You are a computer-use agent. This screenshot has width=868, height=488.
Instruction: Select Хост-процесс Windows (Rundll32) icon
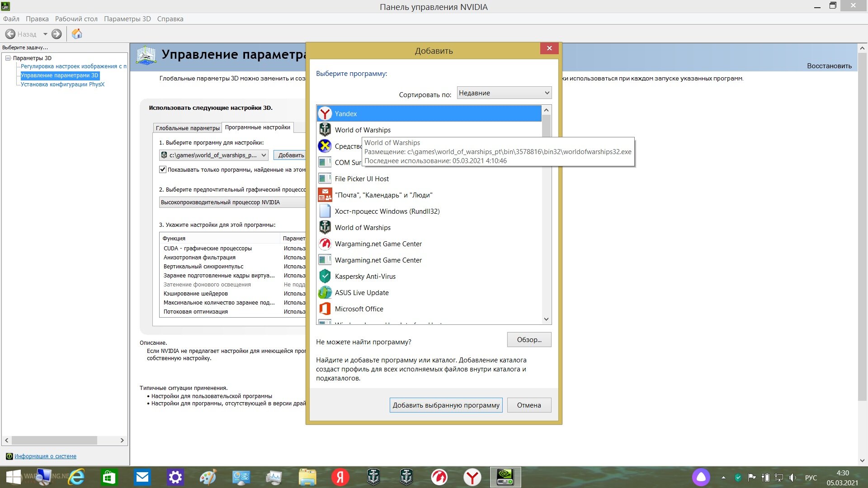click(325, 211)
